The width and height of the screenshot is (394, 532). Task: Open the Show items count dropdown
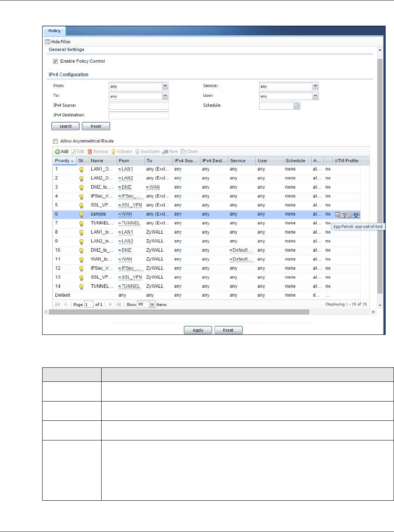tap(152, 304)
